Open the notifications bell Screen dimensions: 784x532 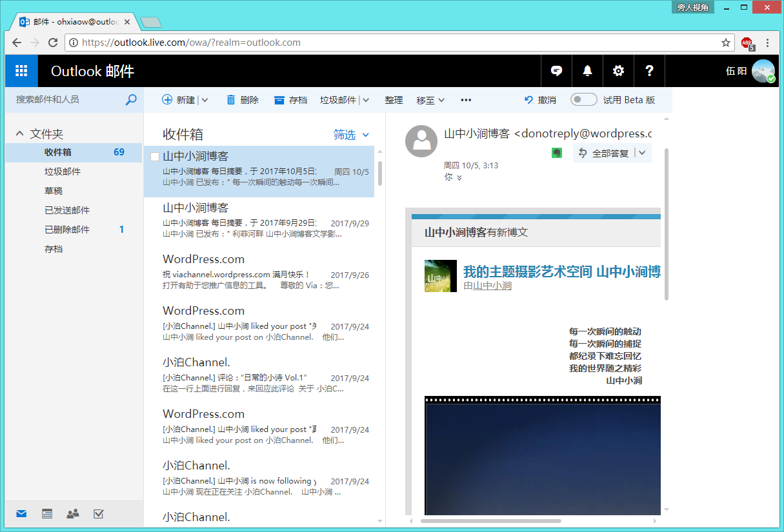(587, 71)
